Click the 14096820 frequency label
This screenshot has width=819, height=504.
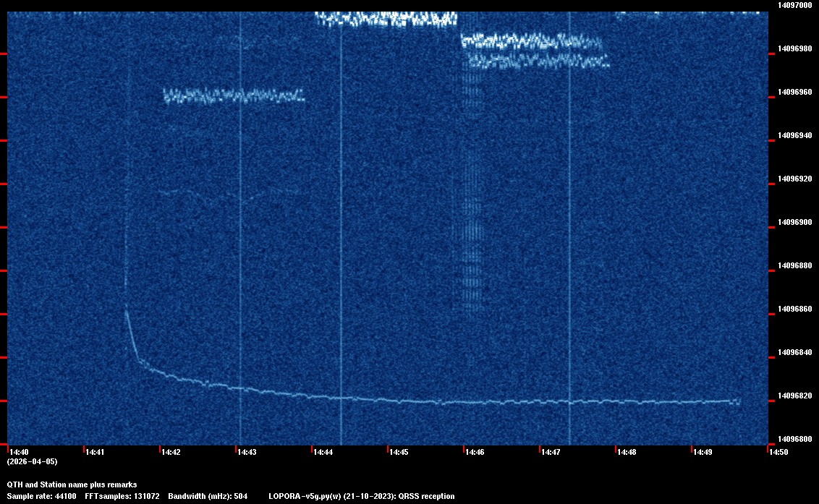(x=794, y=396)
